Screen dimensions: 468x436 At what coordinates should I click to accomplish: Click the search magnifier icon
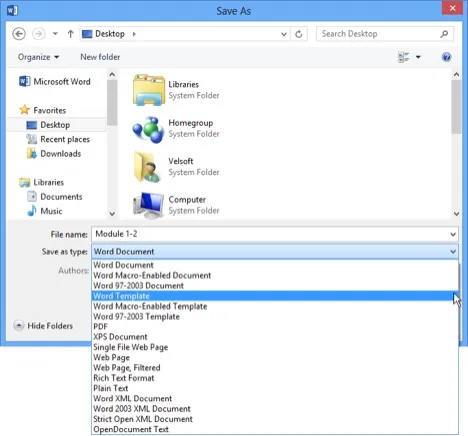pos(444,34)
